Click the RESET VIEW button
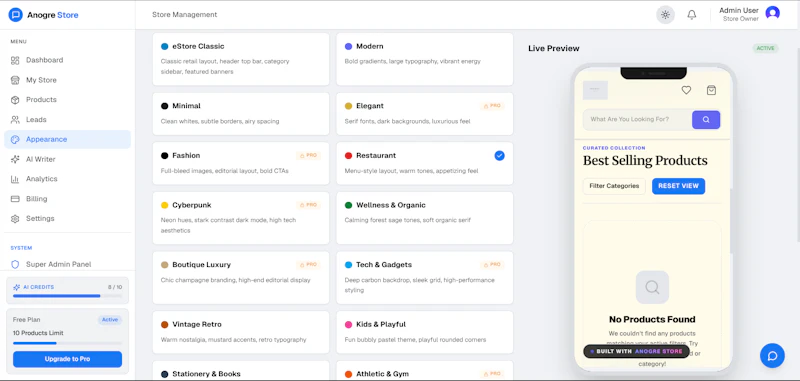This screenshot has width=800, height=381. pos(679,186)
